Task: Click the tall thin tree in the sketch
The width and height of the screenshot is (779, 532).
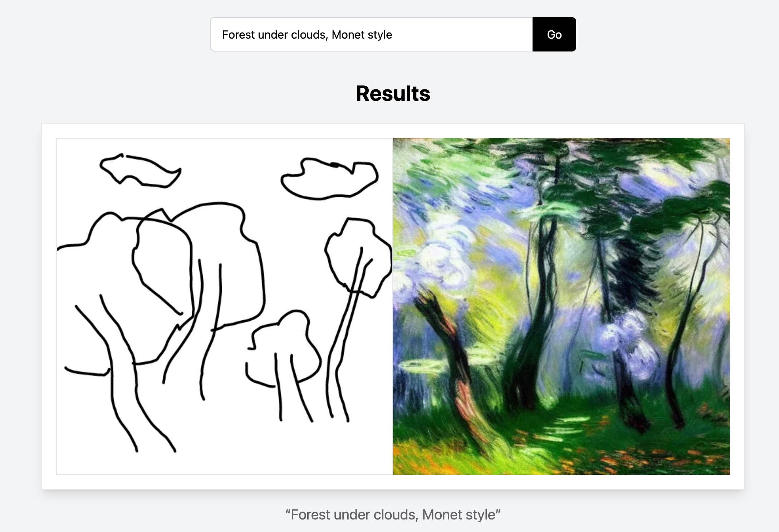Action: click(x=354, y=315)
